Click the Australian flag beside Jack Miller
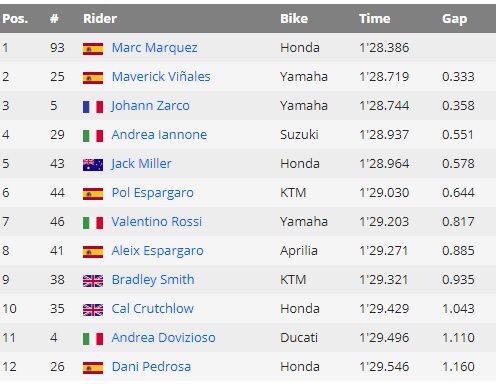Image resolution: width=502 pixels, height=384 pixels. pos(93,165)
